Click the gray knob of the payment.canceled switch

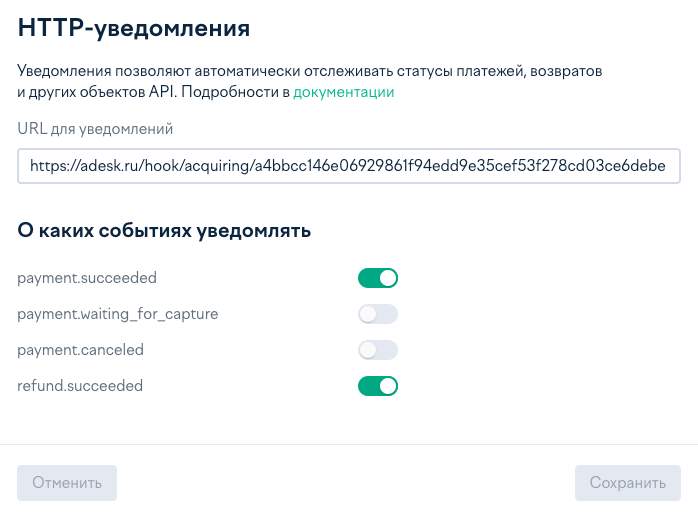(368, 350)
